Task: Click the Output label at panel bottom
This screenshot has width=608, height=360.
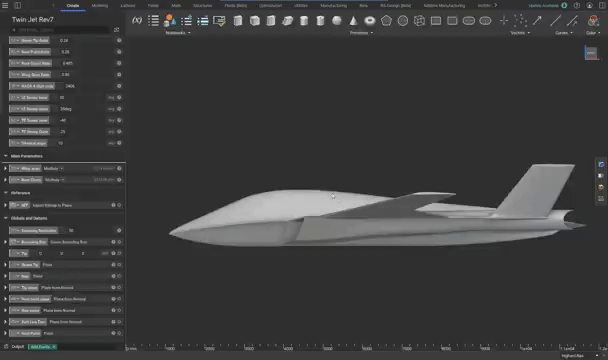Action: (x=17, y=346)
